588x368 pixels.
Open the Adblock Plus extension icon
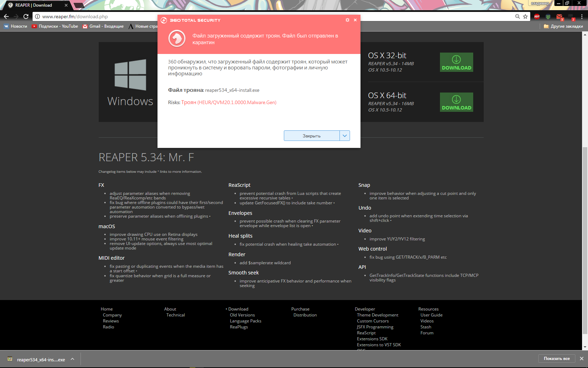[x=537, y=16]
